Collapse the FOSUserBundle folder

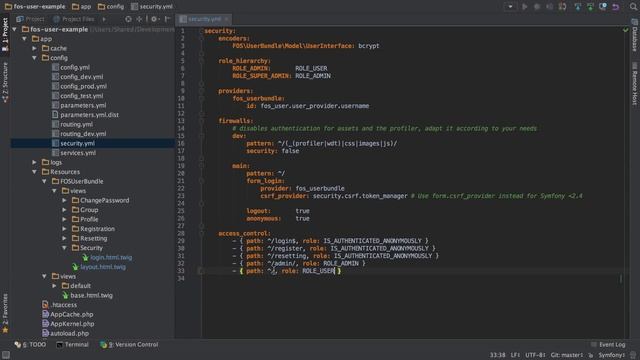click(x=44, y=181)
